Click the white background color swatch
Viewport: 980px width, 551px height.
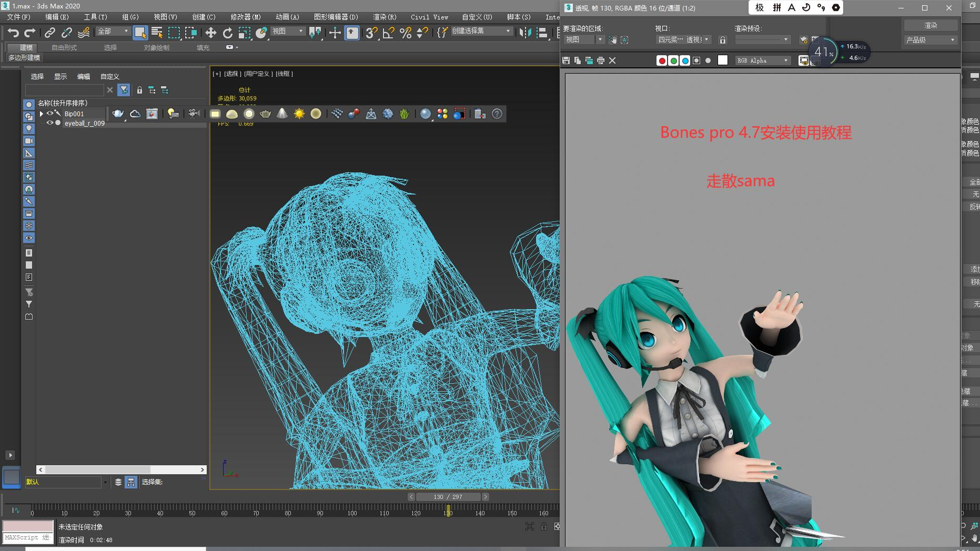723,60
